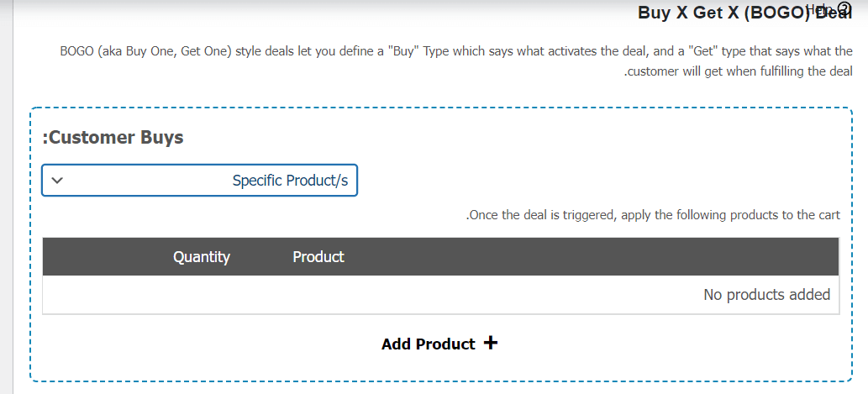
Task: Click the Add Product button label
Action: coord(428,344)
